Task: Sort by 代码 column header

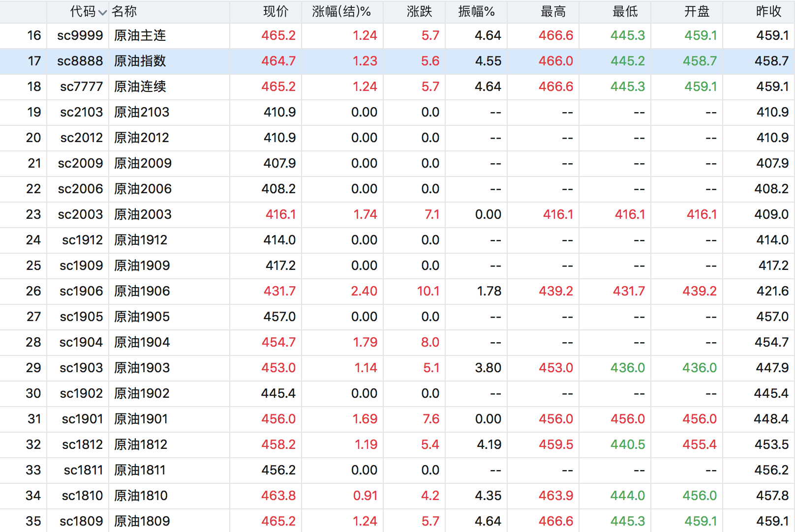Action: point(83,11)
